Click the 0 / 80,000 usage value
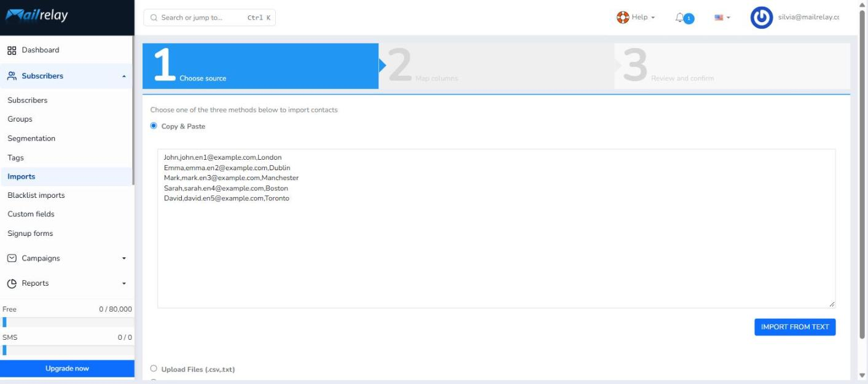The width and height of the screenshot is (868, 384). point(115,309)
